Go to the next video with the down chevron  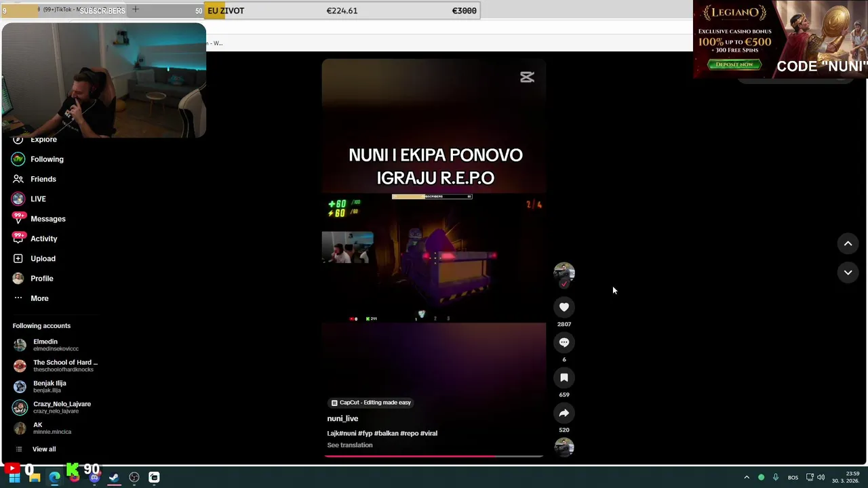[x=848, y=272]
